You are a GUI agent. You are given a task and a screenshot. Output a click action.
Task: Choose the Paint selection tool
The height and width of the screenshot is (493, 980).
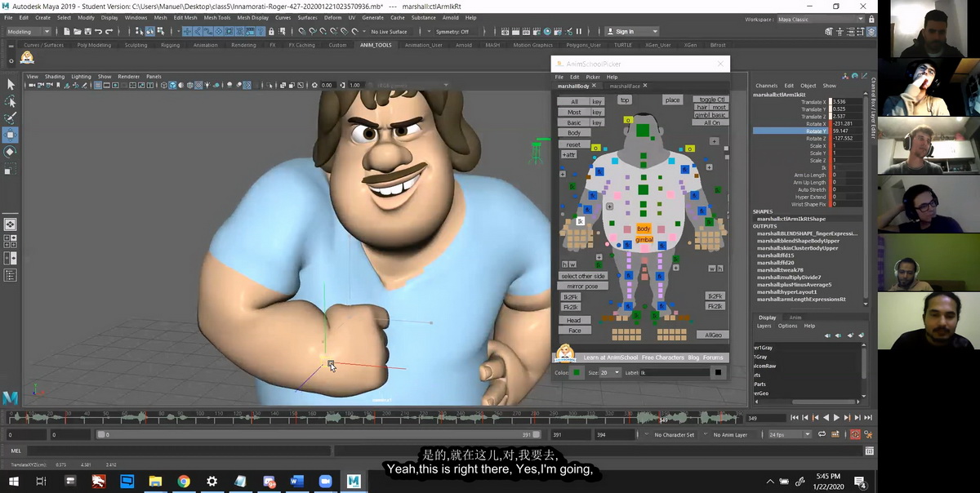[x=11, y=118]
